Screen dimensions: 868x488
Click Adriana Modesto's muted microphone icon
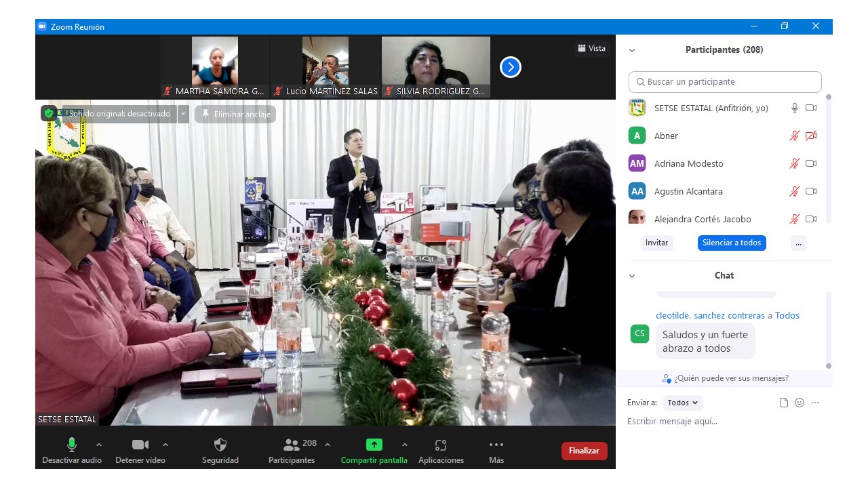795,163
